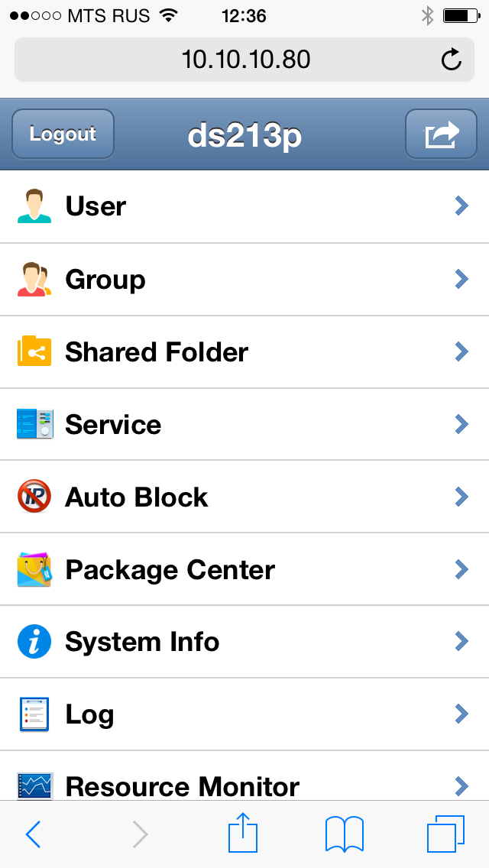Open the Group menu item
The image size is (489, 868).
click(x=105, y=280)
